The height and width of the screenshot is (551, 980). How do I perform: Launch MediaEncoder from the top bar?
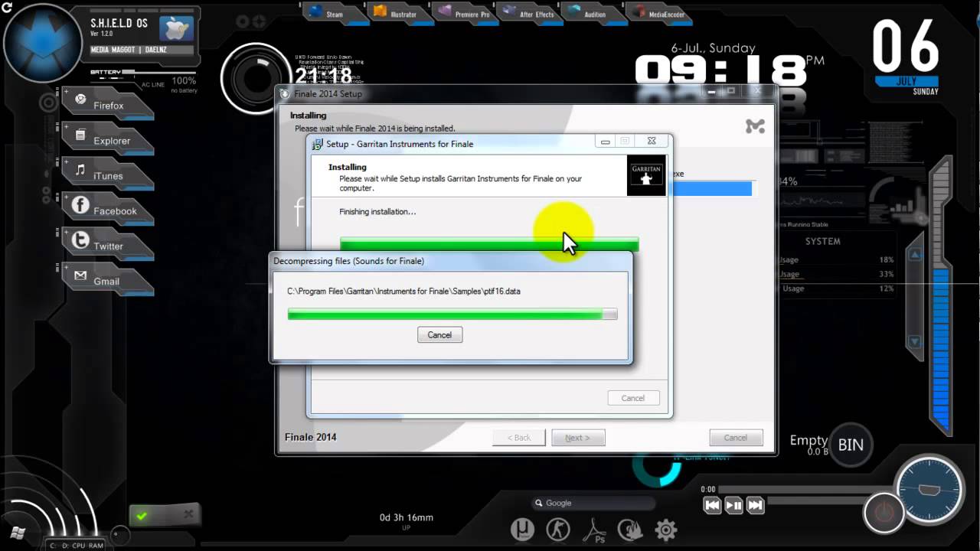[657, 13]
